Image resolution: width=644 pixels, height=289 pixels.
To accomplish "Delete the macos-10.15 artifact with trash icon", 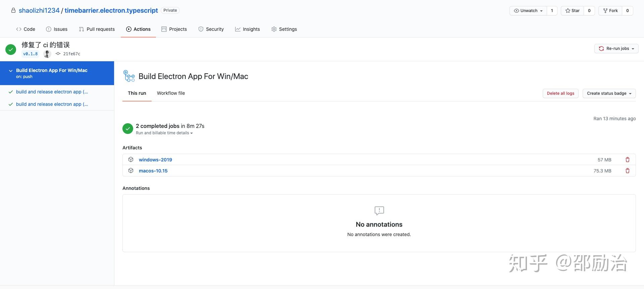I will pyautogui.click(x=627, y=171).
